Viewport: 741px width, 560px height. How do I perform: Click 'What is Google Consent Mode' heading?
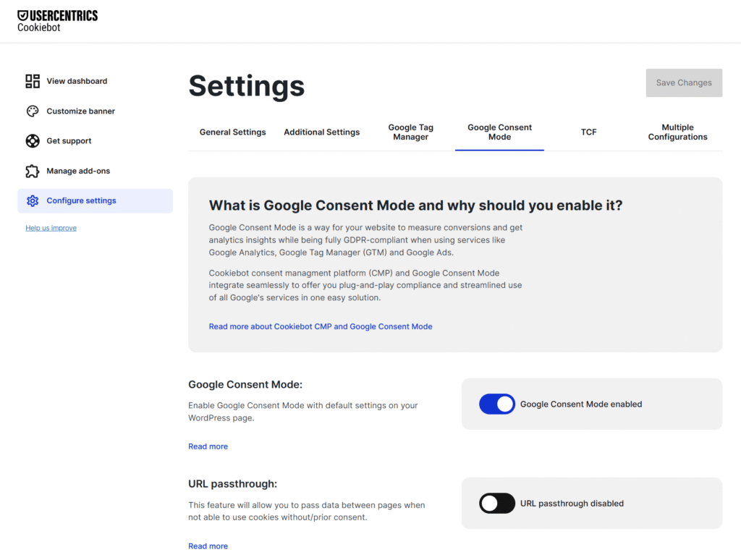[416, 205]
